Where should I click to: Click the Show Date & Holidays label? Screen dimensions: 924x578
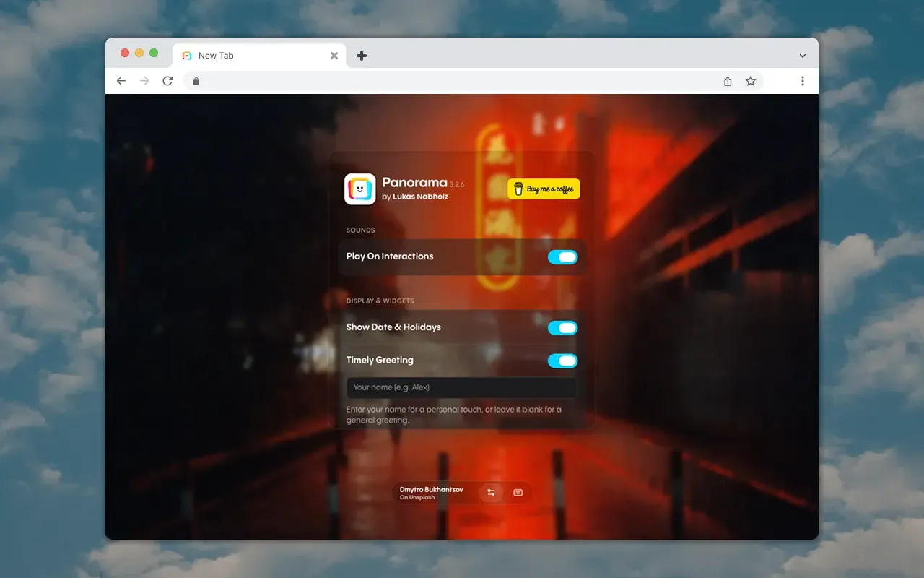click(393, 327)
